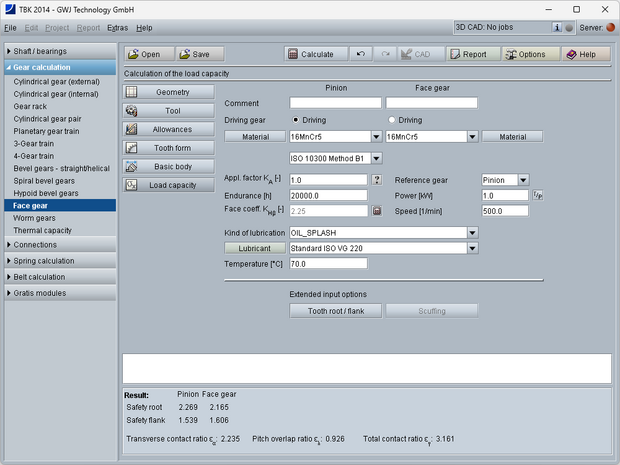Click the calculator icon beside face coefficient
The width and height of the screenshot is (620, 465).
point(377,211)
